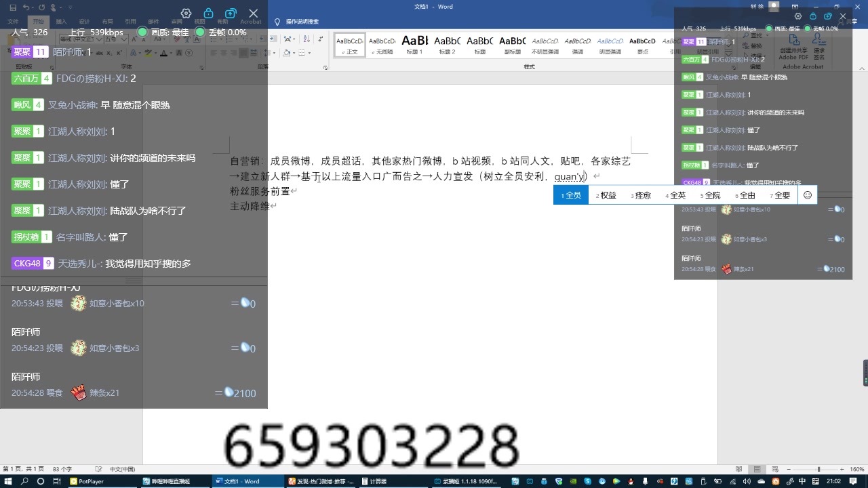Screen dimensions: 868x488
Task: Click Word save icon in title bar
Action: [13, 7]
